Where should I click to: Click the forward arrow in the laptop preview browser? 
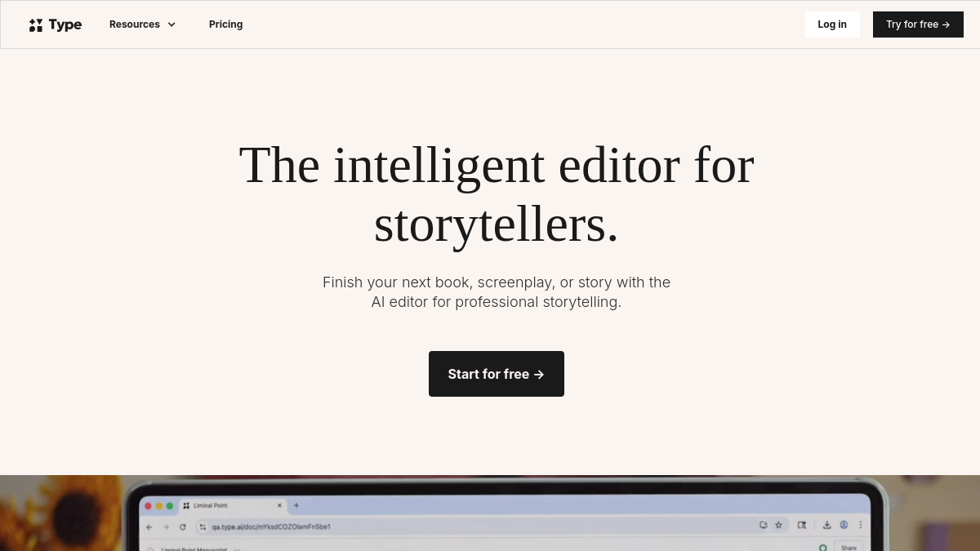(x=166, y=527)
